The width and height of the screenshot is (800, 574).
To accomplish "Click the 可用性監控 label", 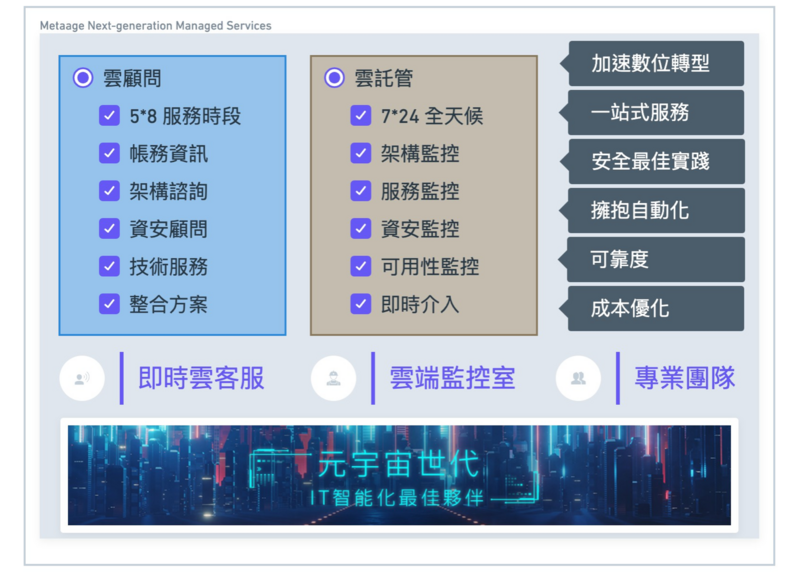I will (x=430, y=267).
